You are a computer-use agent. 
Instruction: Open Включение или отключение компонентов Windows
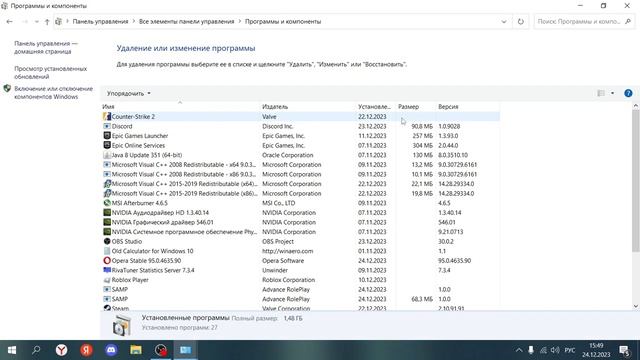pos(53,93)
